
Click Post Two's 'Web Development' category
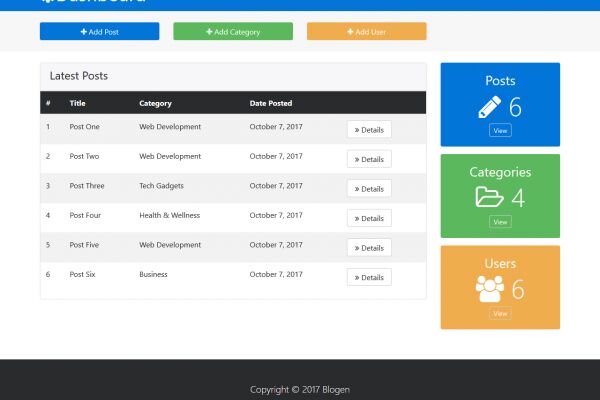coord(170,156)
